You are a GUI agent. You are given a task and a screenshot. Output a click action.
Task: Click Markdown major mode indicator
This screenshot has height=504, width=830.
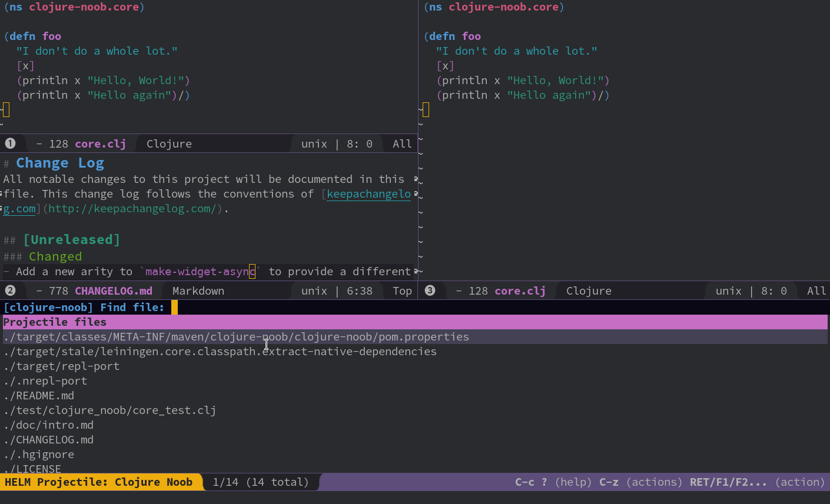click(x=198, y=291)
